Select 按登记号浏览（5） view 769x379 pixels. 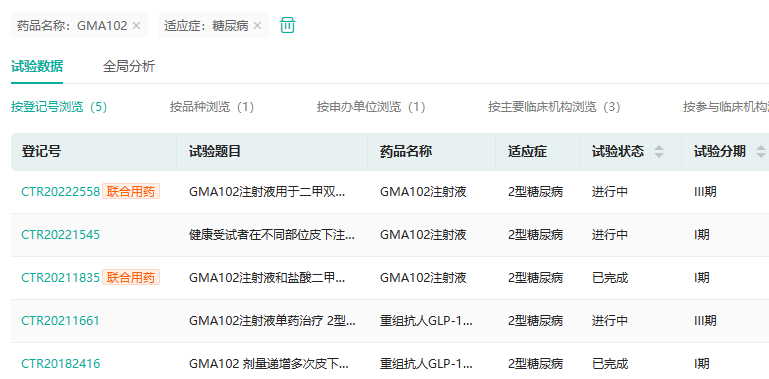(x=59, y=107)
